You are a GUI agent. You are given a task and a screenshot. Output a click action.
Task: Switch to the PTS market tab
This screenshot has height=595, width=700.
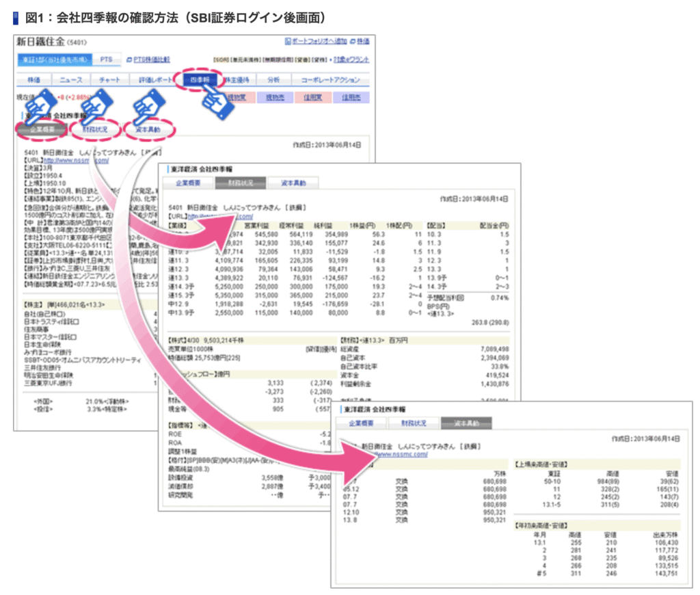[x=106, y=59]
